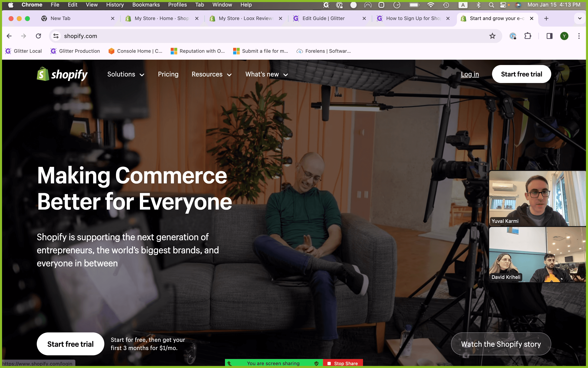
Task: Click the David Kriheli video thumbnail
Action: [x=537, y=255]
